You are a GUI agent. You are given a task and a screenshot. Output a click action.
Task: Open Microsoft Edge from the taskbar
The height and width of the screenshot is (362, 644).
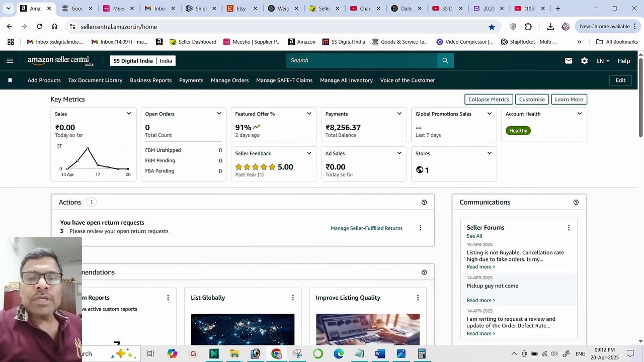[339, 354]
